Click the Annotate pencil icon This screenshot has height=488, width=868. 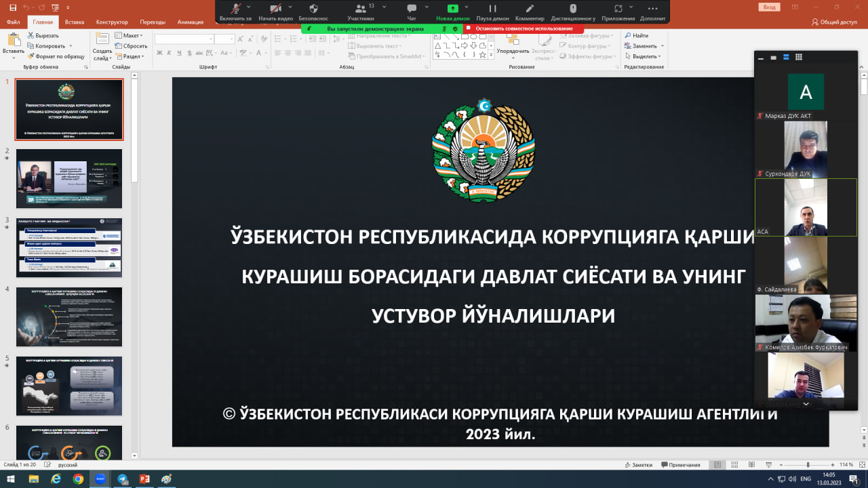coord(530,9)
